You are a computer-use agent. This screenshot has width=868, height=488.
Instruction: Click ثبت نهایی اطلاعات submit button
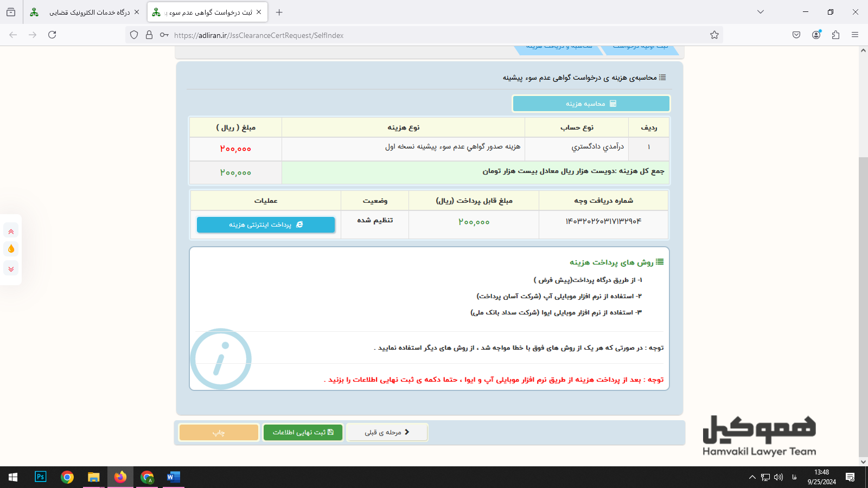point(303,432)
